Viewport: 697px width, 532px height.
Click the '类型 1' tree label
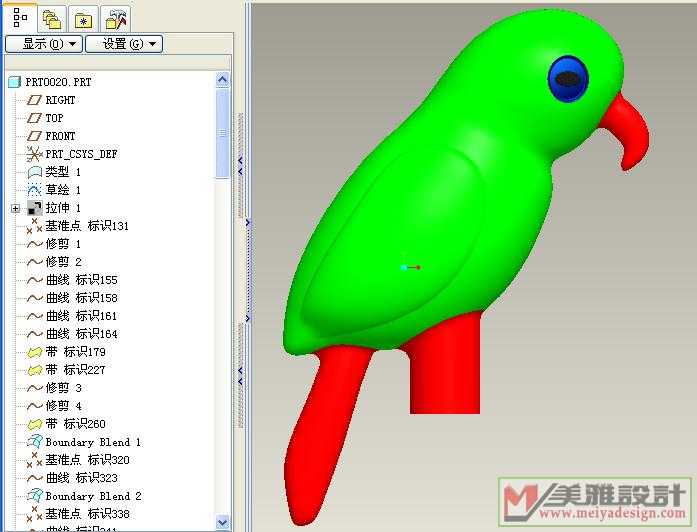(63, 172)
